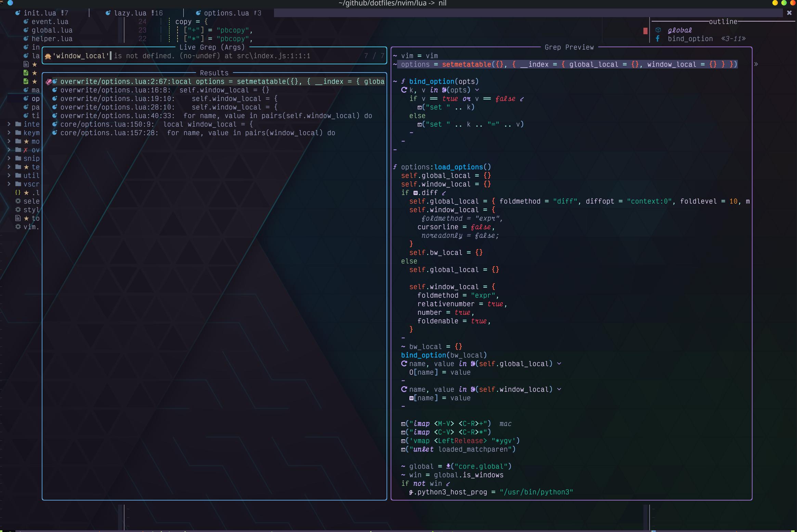
Task: Expand the 'ov' folder with error mark
Action: coord(9,150)
